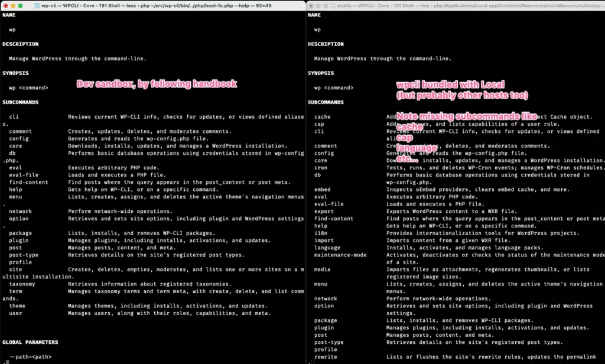Click the 'rewrite' subcommand at bottom right
The image size is (605, 364).
[326, 357]
